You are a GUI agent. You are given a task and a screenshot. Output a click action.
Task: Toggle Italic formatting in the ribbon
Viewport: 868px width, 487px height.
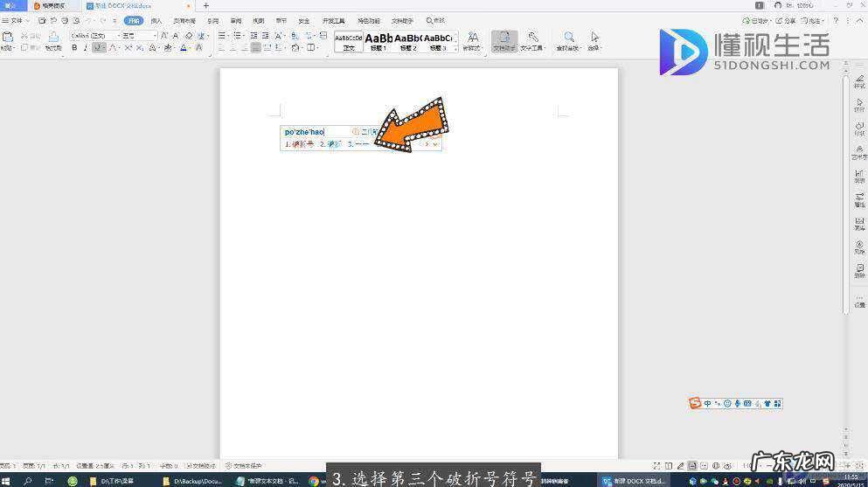[x=86, y=48]
